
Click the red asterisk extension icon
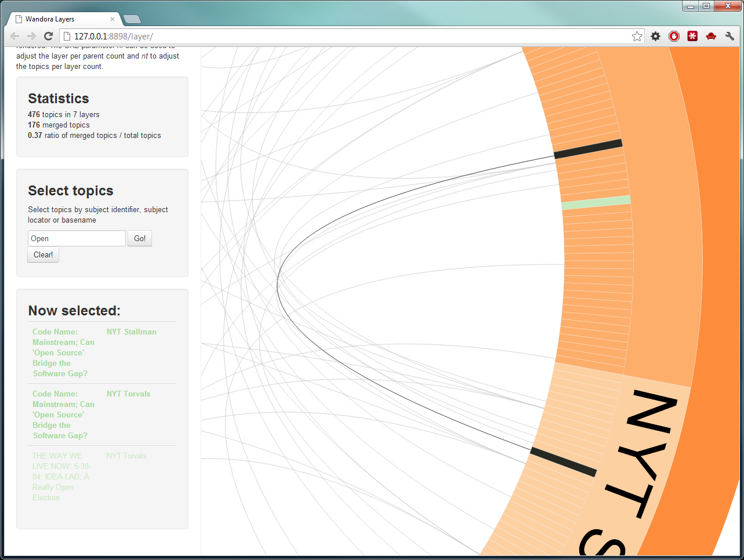(x=692, y=37)
